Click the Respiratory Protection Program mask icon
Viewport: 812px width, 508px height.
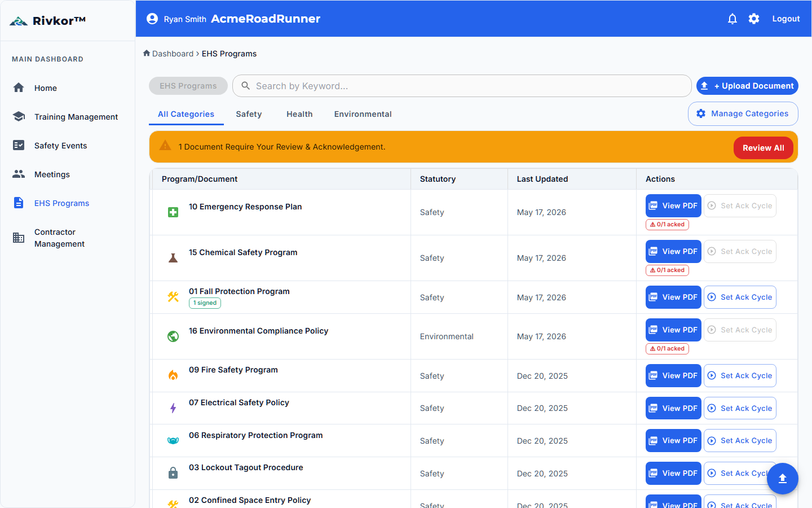tap(173, 441)
